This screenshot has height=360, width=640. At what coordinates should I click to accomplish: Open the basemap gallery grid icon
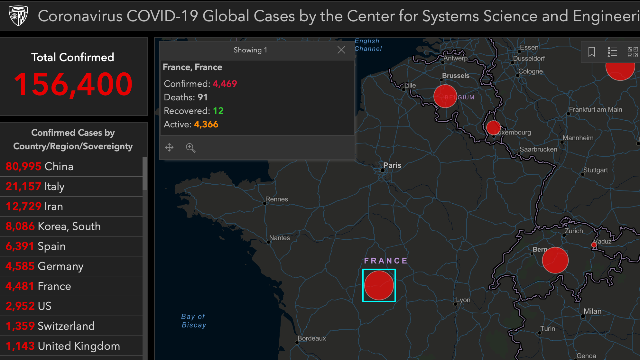coord(633,52)
